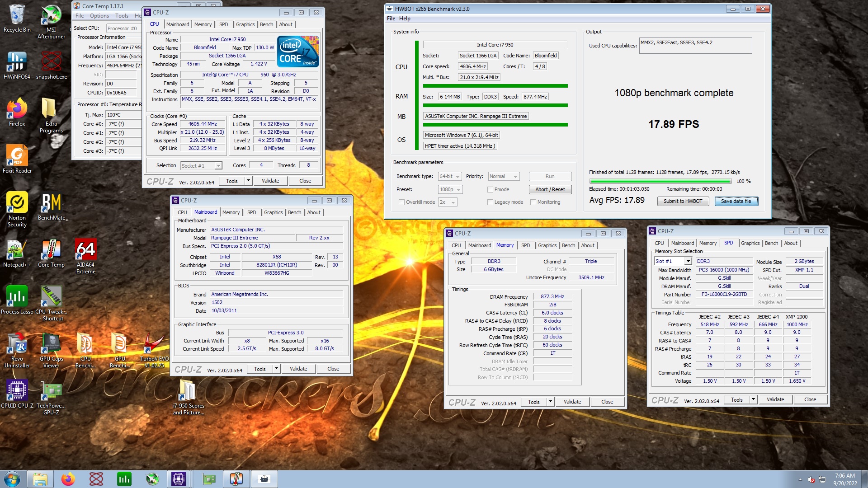Open the Help menu in HWBOT x265

point(405,19)
